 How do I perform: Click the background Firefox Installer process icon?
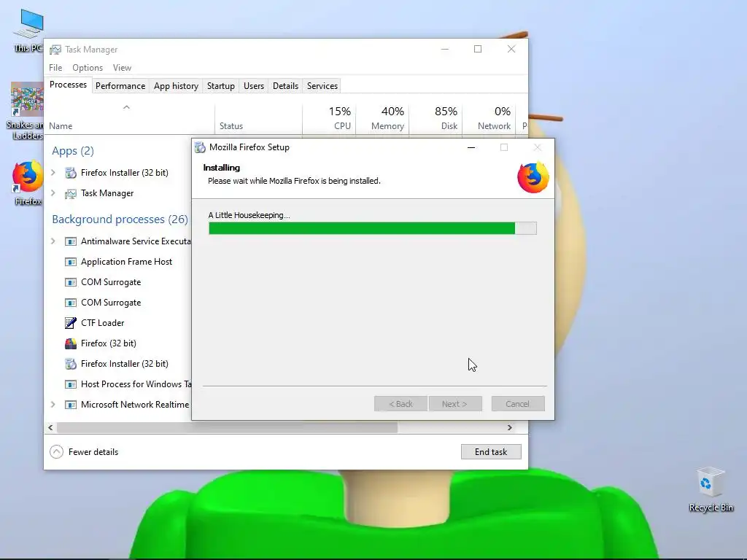pyautogui.click(x=71, y=364)
